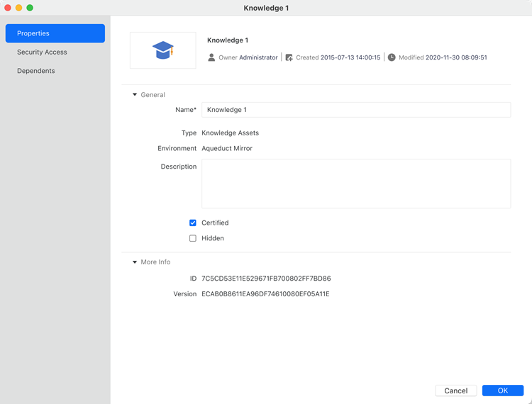Image resolution: width=532 pixels, height=404 pixels.
Task: Click the Version hash value
Action: 265,293
